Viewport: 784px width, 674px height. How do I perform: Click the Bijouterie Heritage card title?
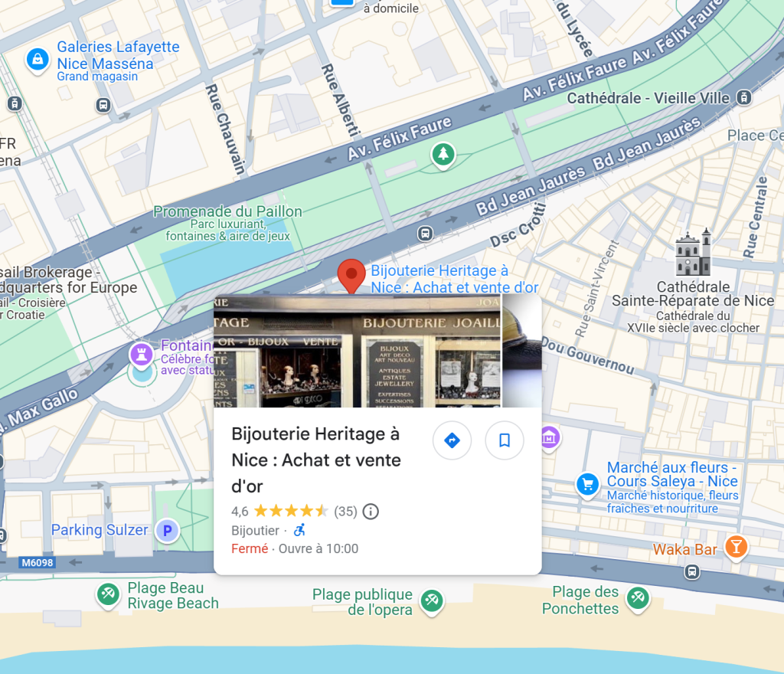coord(316,460)
